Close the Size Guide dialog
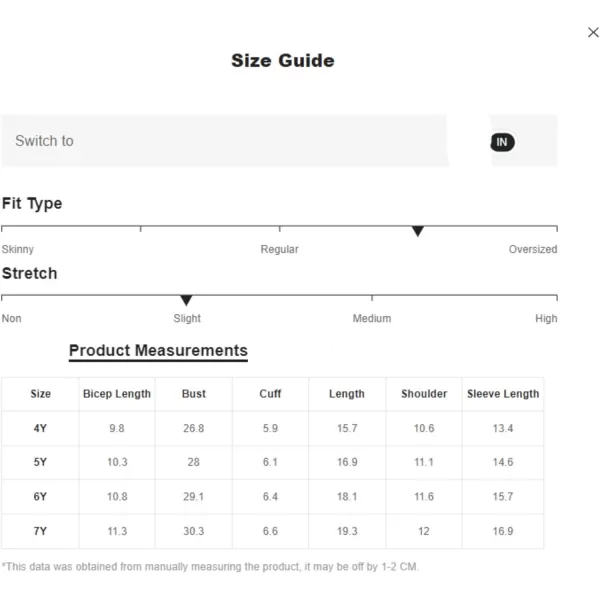This screenshot has height=600, width=600. click(593, 32)
